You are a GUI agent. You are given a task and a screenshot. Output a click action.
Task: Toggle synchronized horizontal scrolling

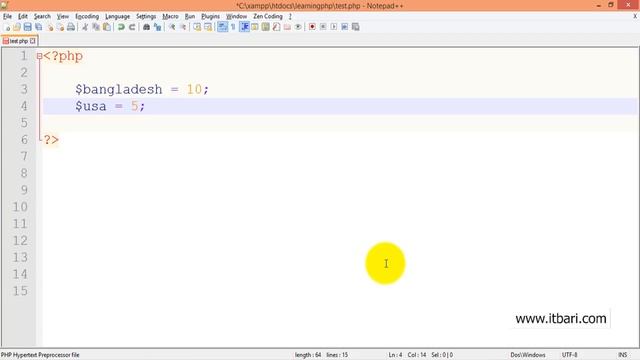coord(208,27)
